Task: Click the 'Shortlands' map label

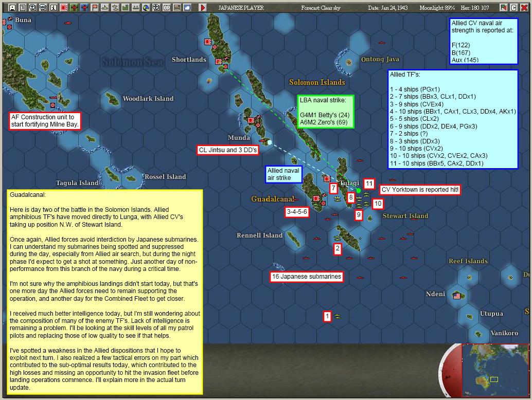Action: 189,60
